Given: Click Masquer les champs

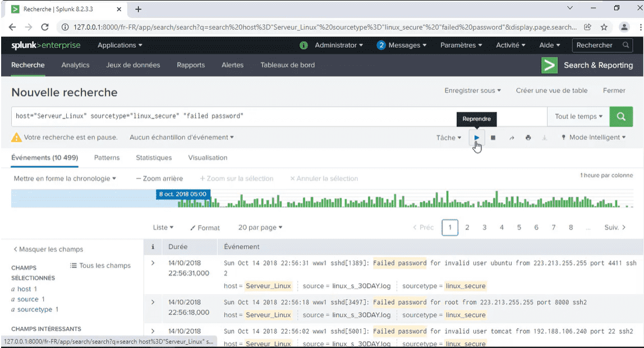Looking at the screenshot, I should click(48, 249).
